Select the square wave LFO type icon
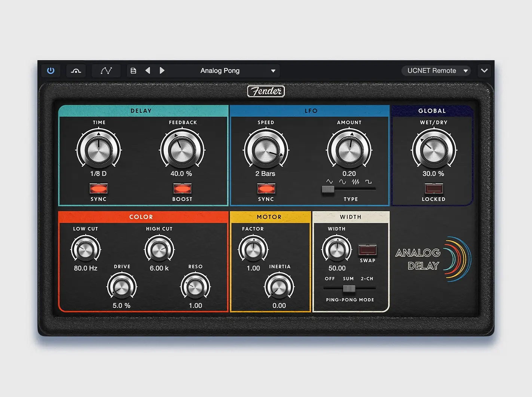Viewport: 532px width, 397px height. [x=369, y=182]
